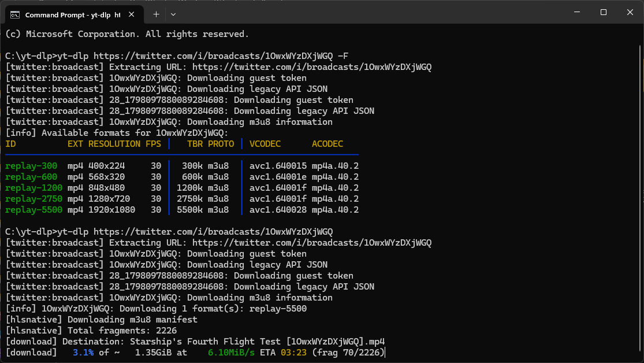Click the Downloading m3u8 manifest line

pyautogui.click(x=102, y=320)
